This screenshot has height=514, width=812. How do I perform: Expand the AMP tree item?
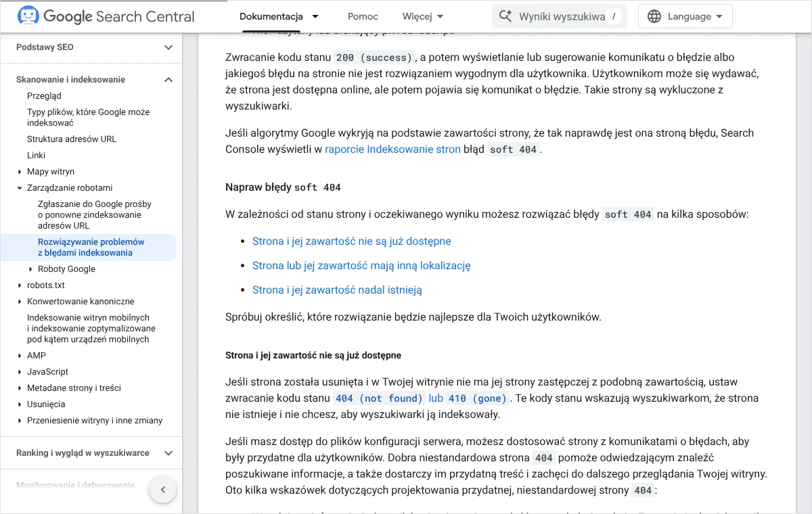tap(20, 356)
